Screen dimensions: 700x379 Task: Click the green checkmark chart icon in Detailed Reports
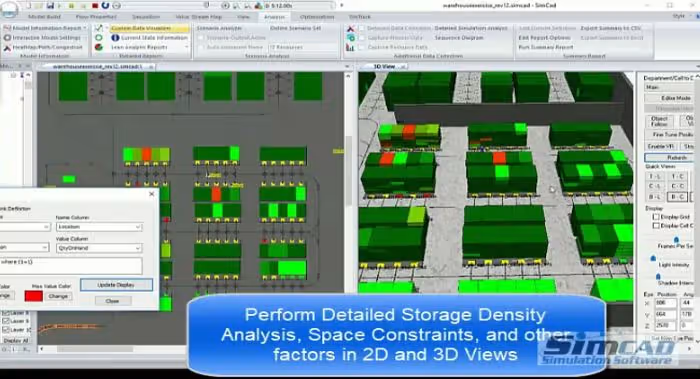[x=99, y=28]
